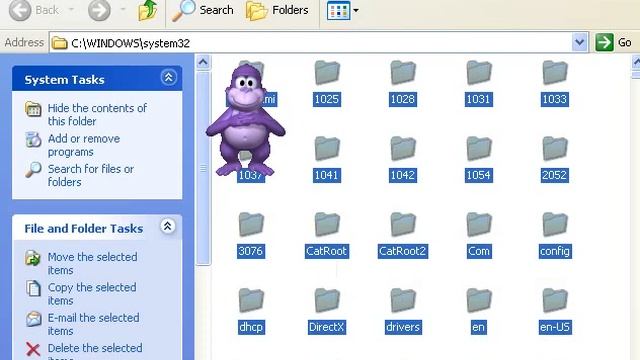The image size is (640, 360).
Task: Click the System Tasks panel header title
Action: point(64,80)
